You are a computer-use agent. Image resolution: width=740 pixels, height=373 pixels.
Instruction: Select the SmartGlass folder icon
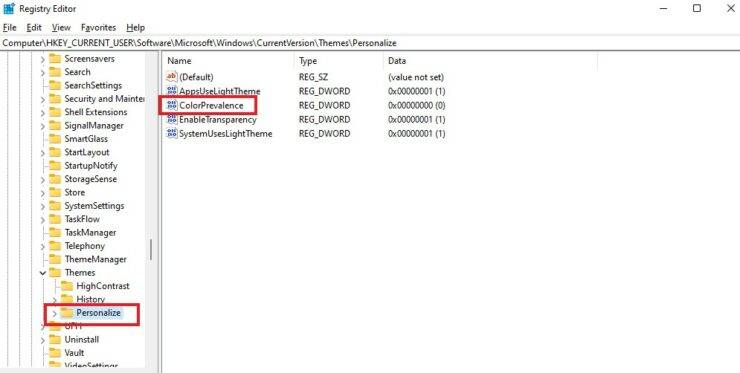pos(55,139)
